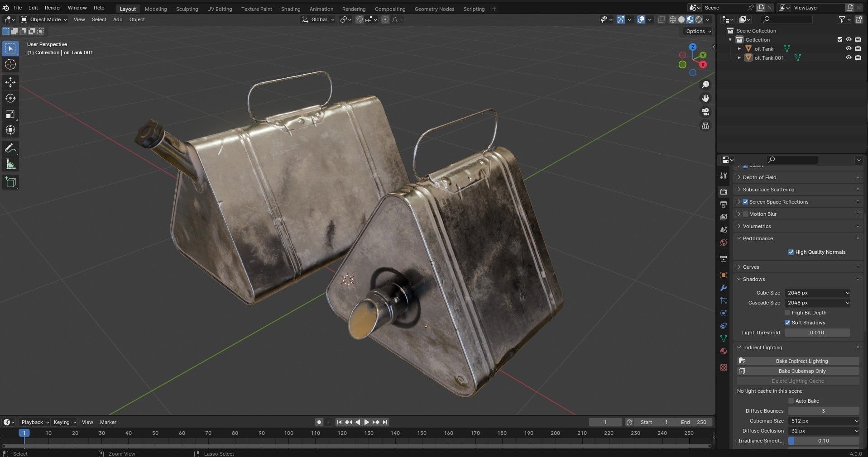
Task: Click Bake Cubemap Only button
Action: (798, 371)
